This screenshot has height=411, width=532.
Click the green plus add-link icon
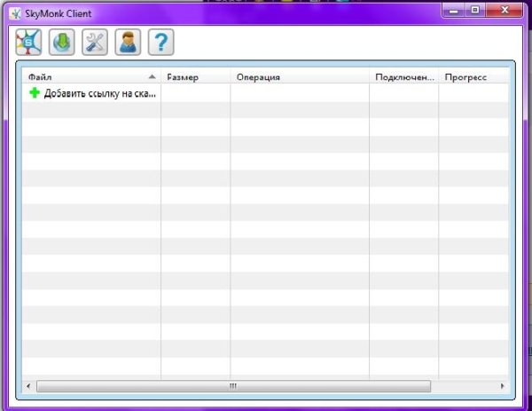pyautogui.click(x=35, y=92)
